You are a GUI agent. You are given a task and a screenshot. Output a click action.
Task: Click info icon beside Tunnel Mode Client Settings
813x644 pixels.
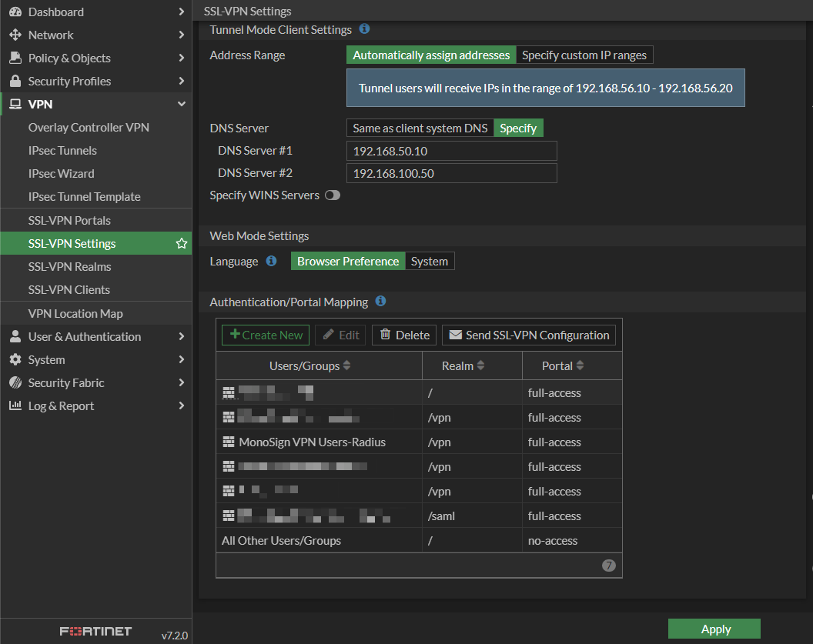pyautogui.click(x=365, y=29)
